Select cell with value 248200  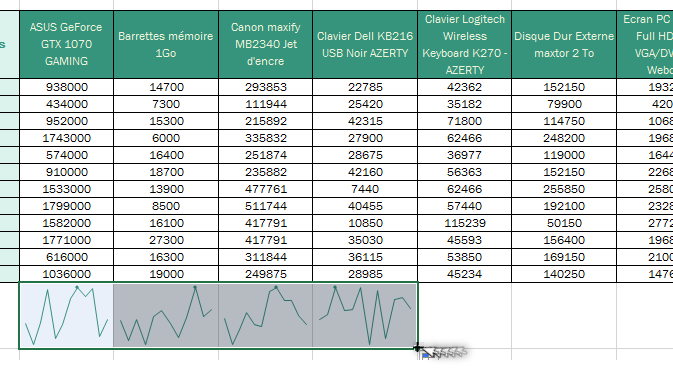(x=564, y=138)
